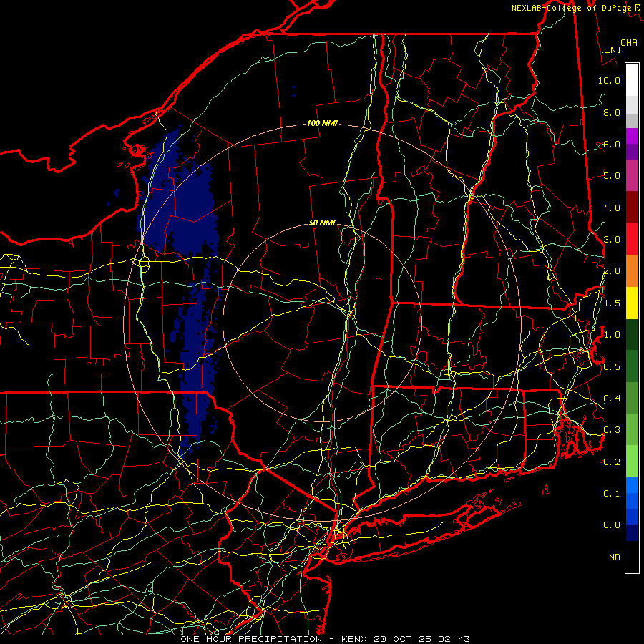Select the black ND swatch at legend bottom
This screenshot has width=644, height=644.
(632, 557)
